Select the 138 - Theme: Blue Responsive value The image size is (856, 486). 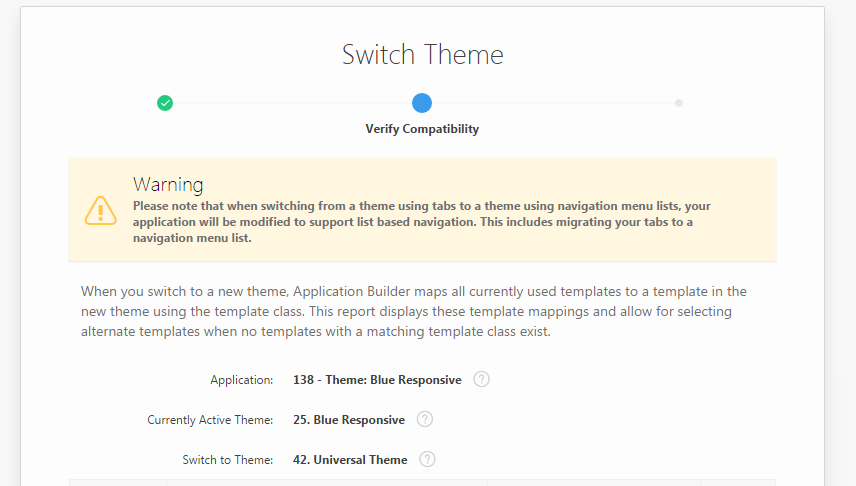(377, 380)
